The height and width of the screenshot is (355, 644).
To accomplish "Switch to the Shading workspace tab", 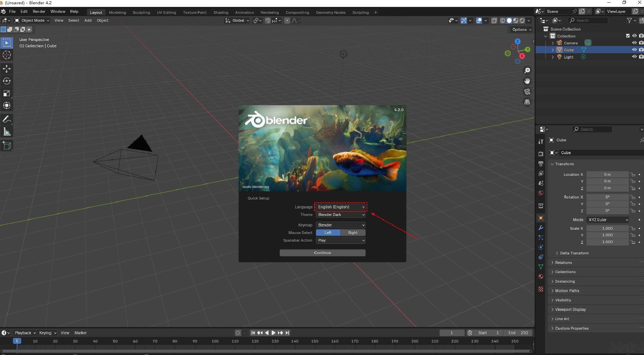I will 220,12.
